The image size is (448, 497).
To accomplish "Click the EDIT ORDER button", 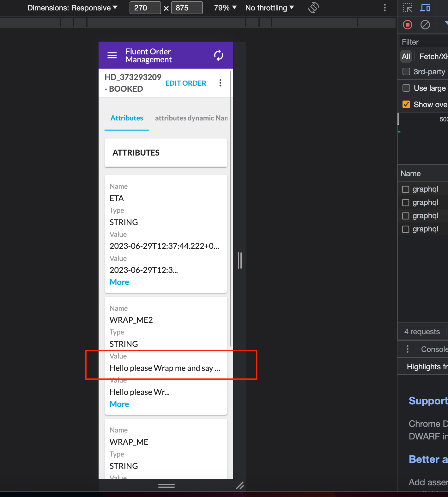I will [x=186, y=83].
